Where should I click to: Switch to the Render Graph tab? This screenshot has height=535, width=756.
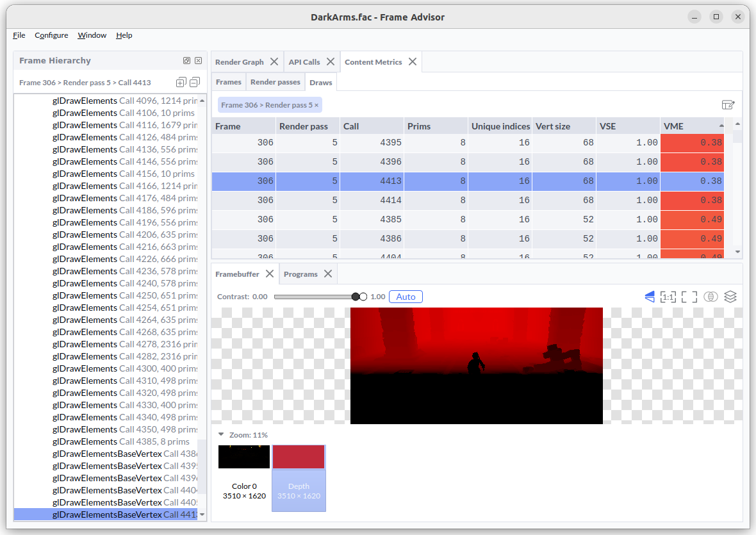point(239,62)
